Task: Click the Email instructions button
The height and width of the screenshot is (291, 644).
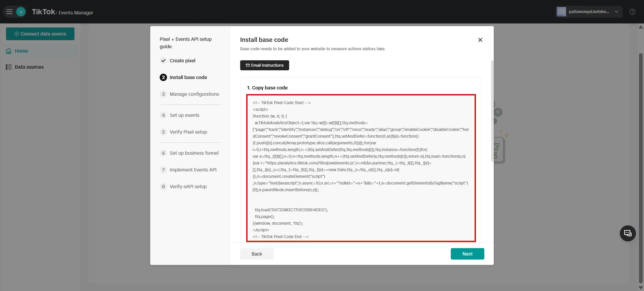Action: [x=264, y=65]
